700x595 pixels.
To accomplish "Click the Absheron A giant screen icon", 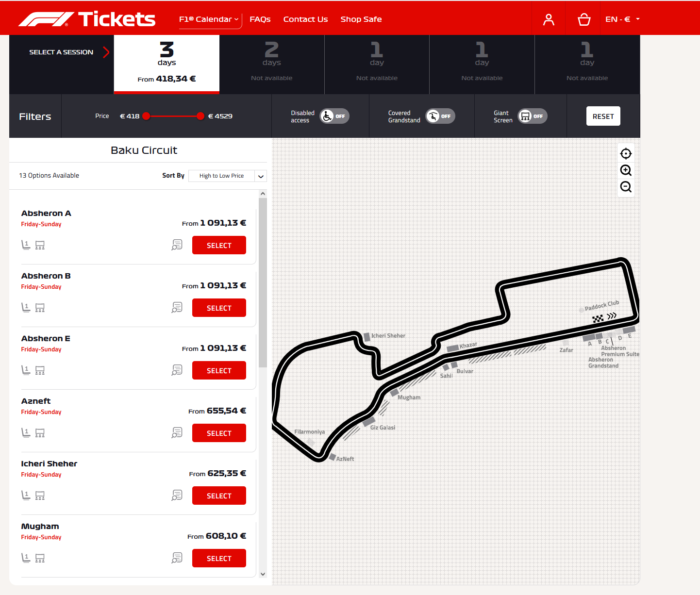I will click(x=40, y=245).
